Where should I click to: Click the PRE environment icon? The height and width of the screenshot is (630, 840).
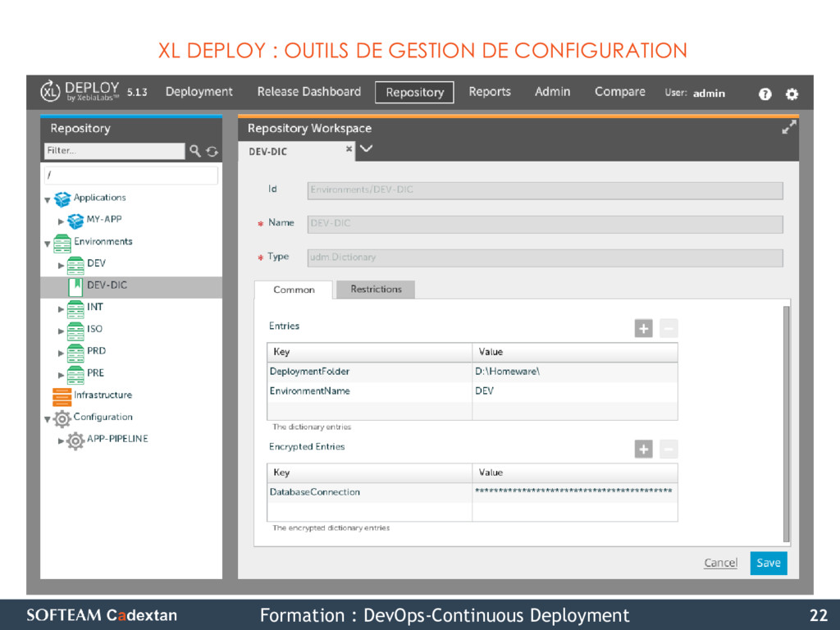tap(75, 375)
